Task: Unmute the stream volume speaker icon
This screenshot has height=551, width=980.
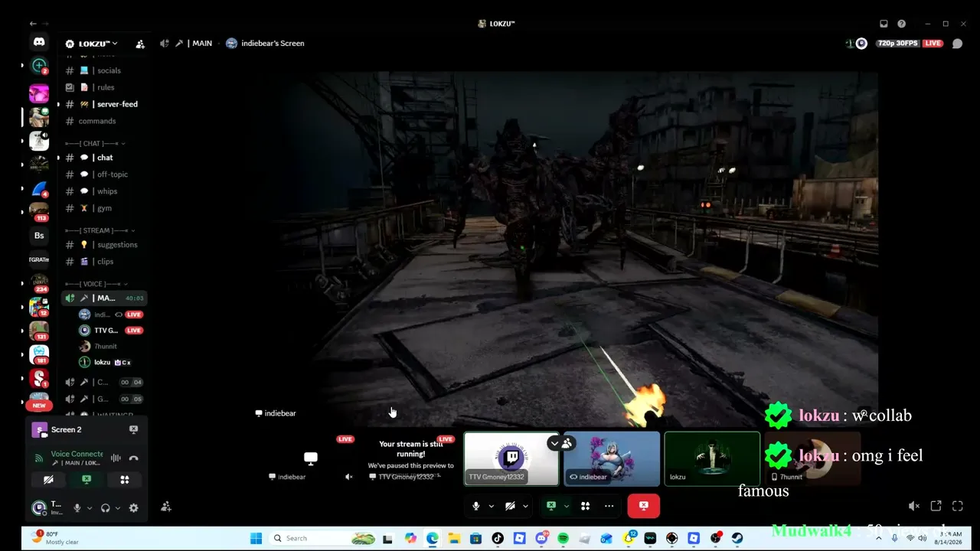Action: pos(913,506)
